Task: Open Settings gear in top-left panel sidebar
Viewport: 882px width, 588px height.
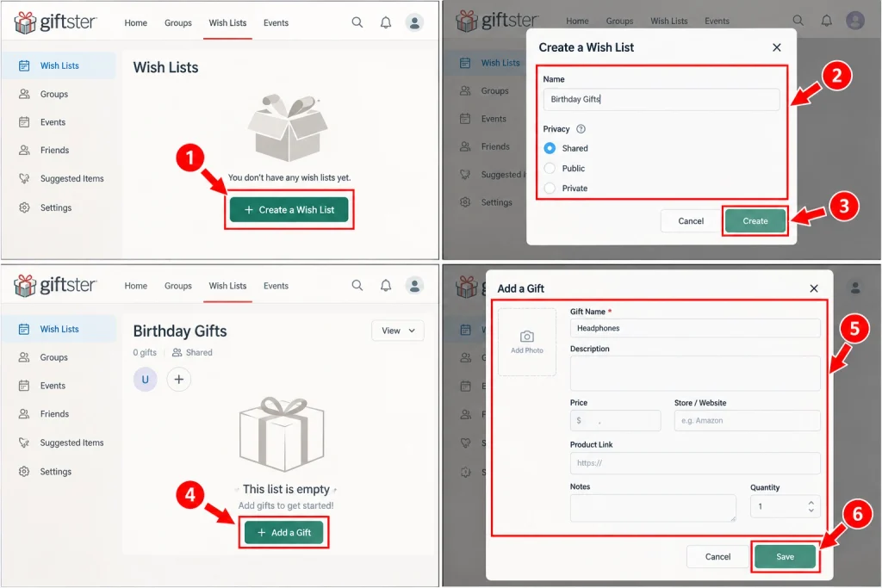Action: tap(24, 207)
